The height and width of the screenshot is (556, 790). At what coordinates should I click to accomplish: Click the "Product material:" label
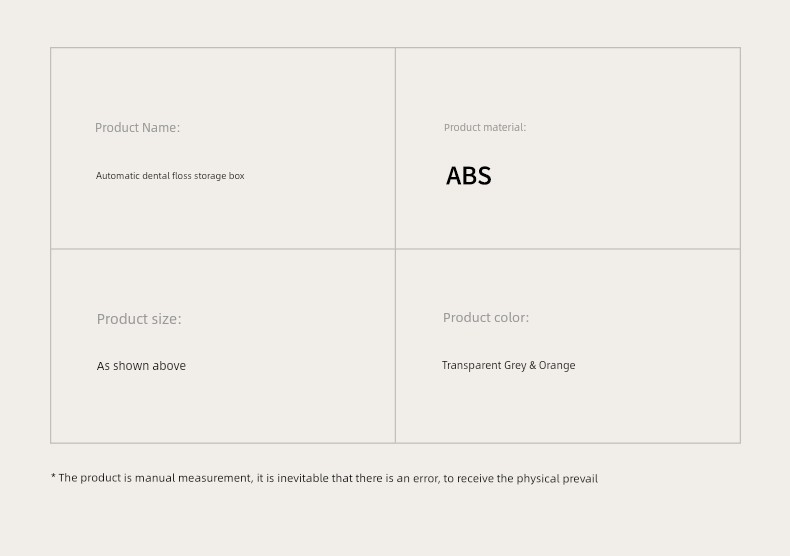pyautogui.click(x=485, y=127)
